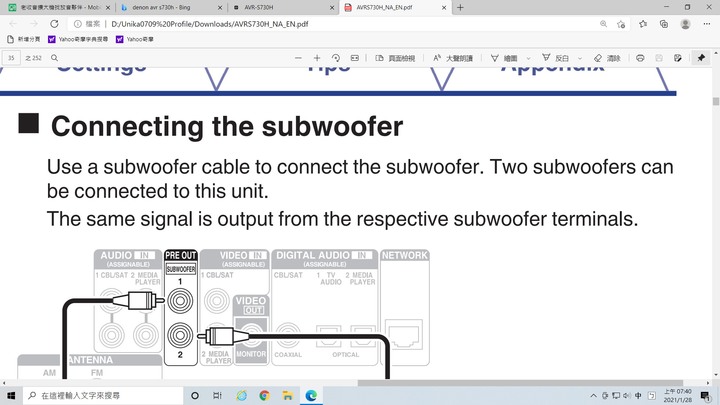Click the SUBWOOFER 1 jack in diagram
The width and height of the screenshot is (720, 405).
coord(180,301)
